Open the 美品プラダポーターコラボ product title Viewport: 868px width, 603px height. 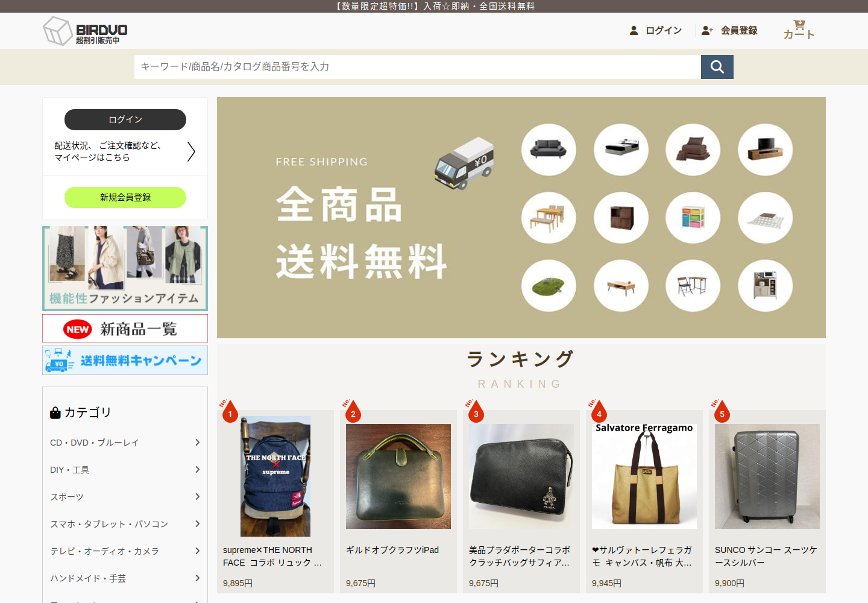[520, 556]
